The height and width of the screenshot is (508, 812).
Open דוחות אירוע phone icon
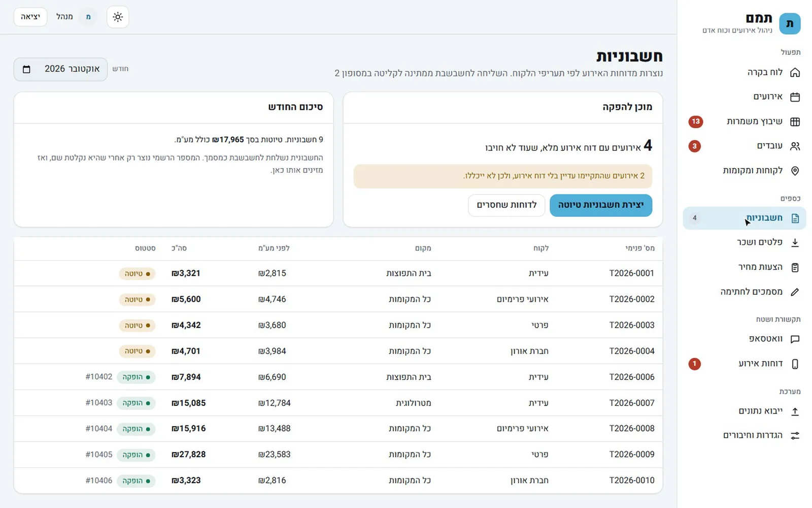pos(795,364)
